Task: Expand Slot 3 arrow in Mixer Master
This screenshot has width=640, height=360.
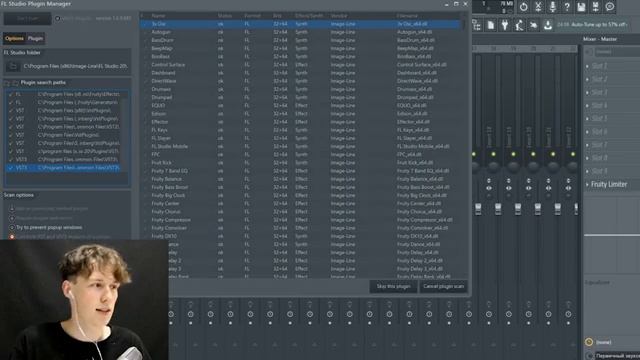Action: pos(587,92)
